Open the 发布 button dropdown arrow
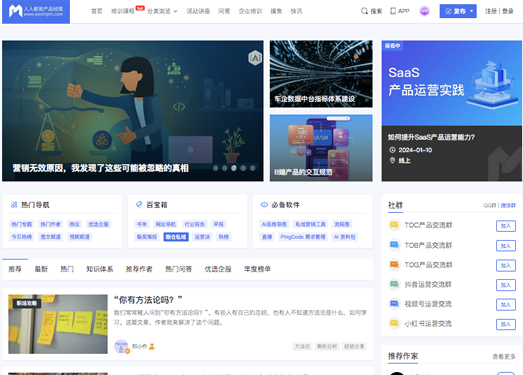523x375 pixels. coord(472,11)
